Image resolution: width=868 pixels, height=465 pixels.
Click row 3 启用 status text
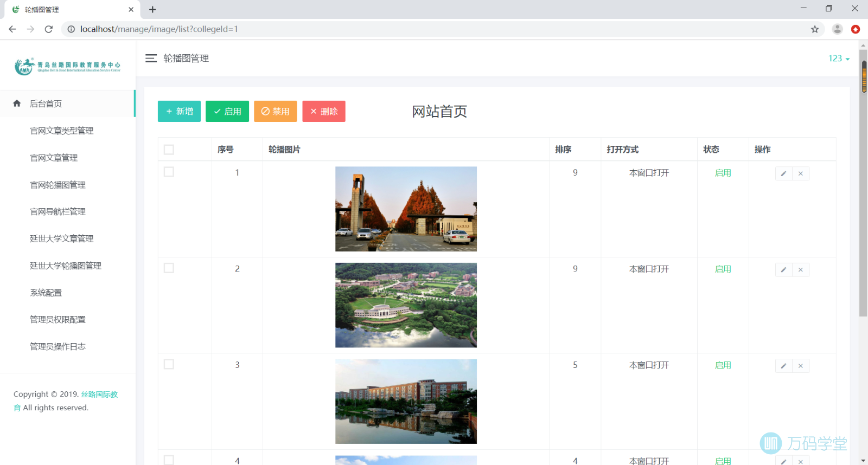pyautogui.click(x=723, y=365)
